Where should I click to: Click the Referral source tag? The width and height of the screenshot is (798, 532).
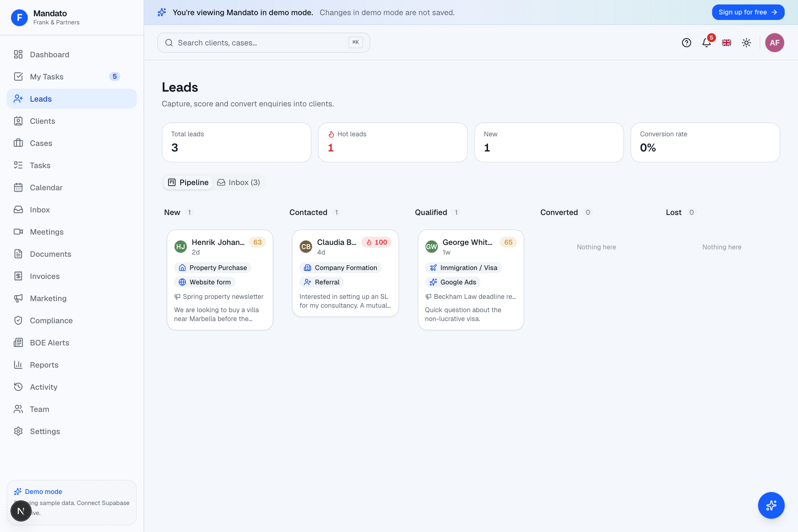coord(322,282)
